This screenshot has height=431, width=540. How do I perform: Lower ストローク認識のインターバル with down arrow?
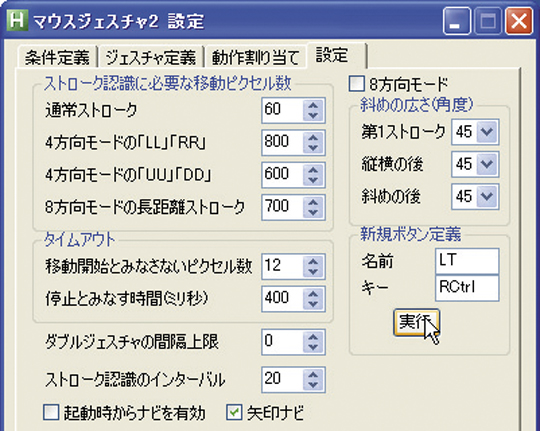pyautogui.click(x=313, y=385)
